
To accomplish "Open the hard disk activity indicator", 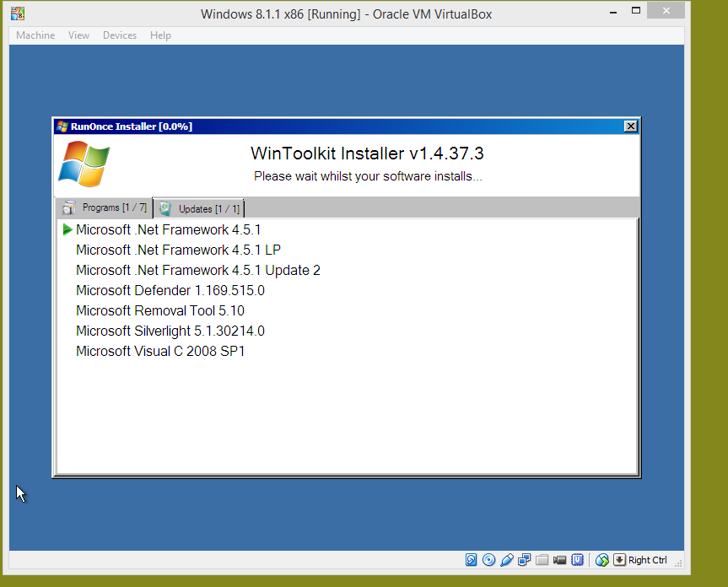I will [x=471, y=560].
